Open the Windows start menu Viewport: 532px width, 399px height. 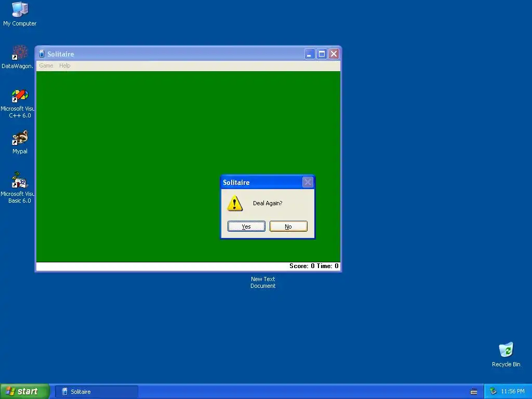[24, 391]
